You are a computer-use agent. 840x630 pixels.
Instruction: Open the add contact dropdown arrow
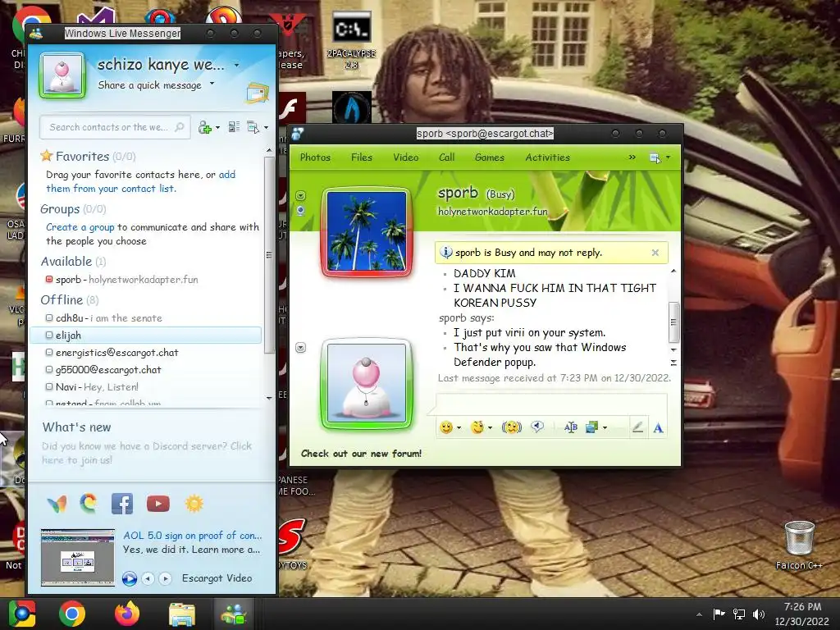217,127
